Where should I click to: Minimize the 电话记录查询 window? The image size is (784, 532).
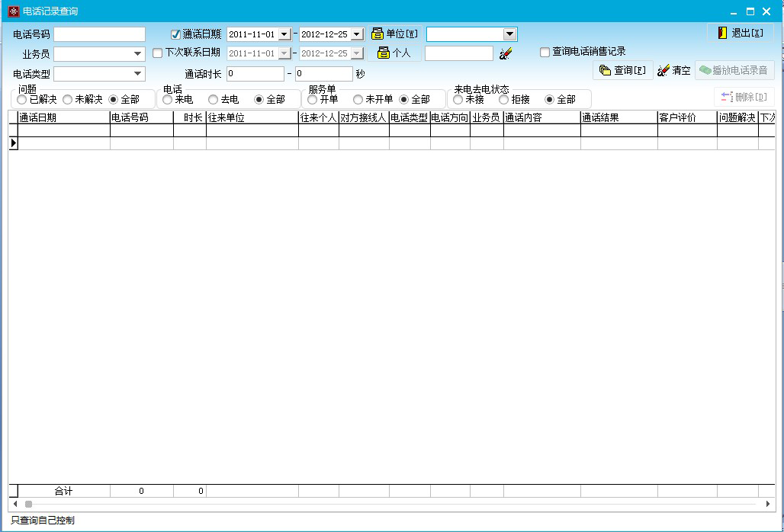tap(734, 11)
